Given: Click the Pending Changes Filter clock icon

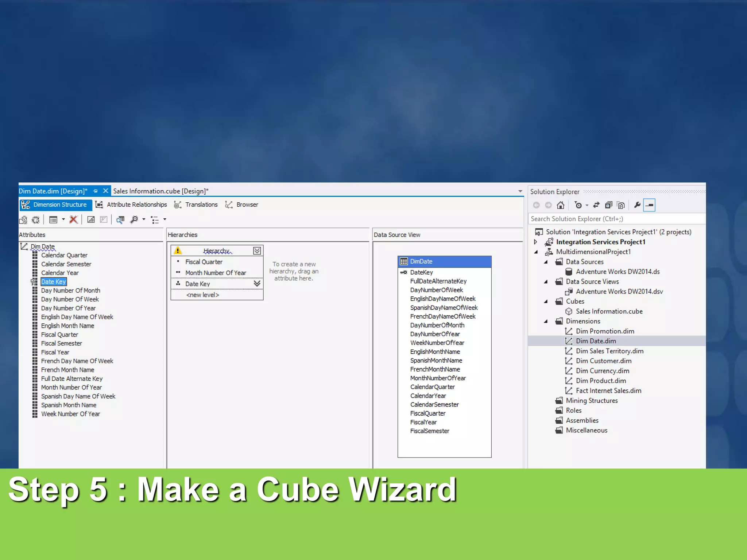Looking at the screenshot, I should tap(578, 205).
